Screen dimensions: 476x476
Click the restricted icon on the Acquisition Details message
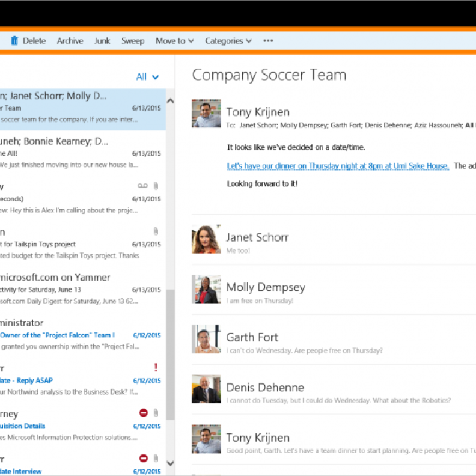point(143,413)
